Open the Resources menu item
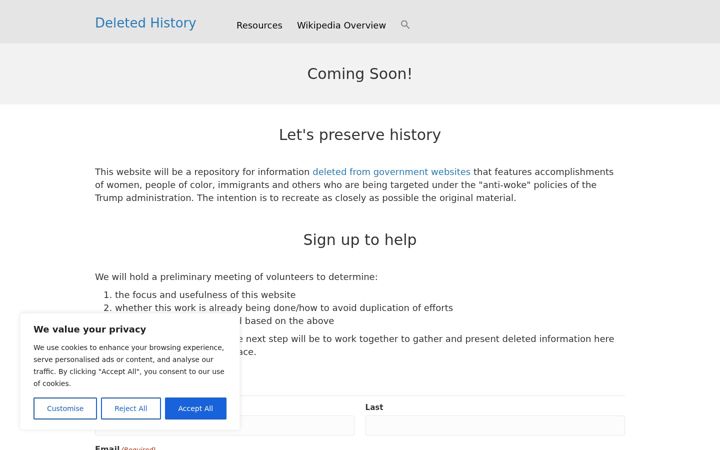This screenshot has height=450, width=720. 259,25
